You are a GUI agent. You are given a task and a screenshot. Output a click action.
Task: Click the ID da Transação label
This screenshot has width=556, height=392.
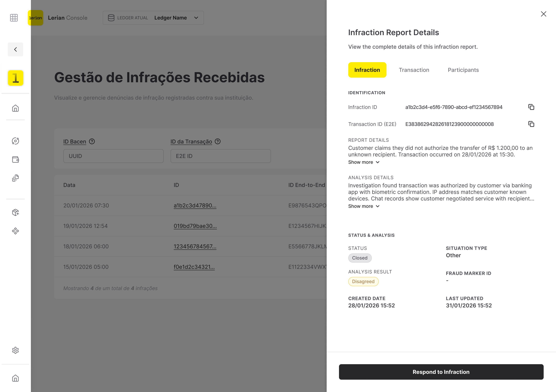(191, 142)
